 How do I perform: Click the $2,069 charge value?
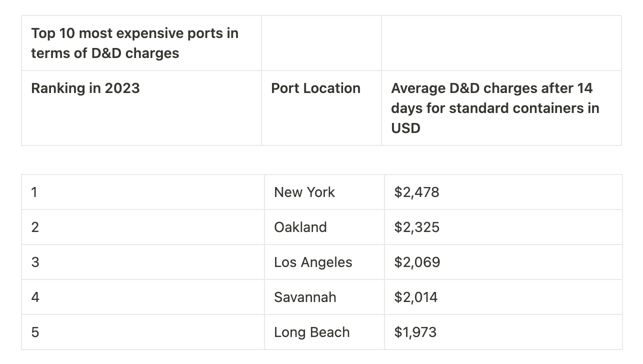click(417, 262)
